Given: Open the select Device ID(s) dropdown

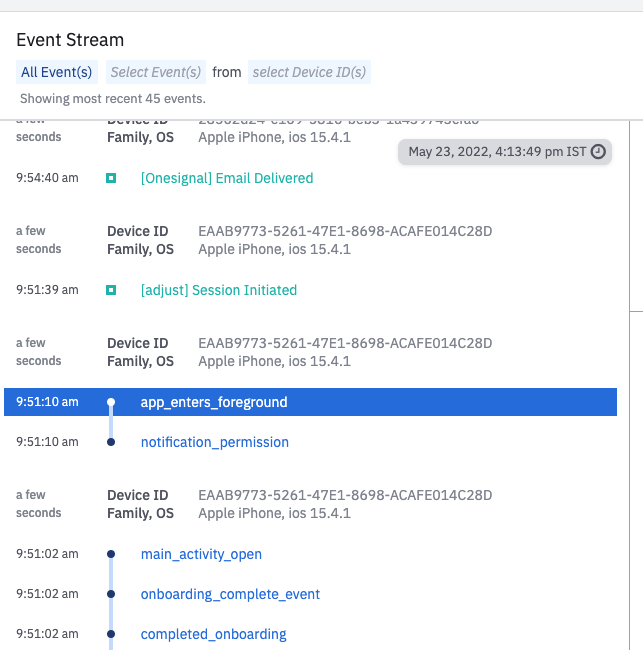Looking at the screenshot, I should pyautogui.click(x=309, y=72).
